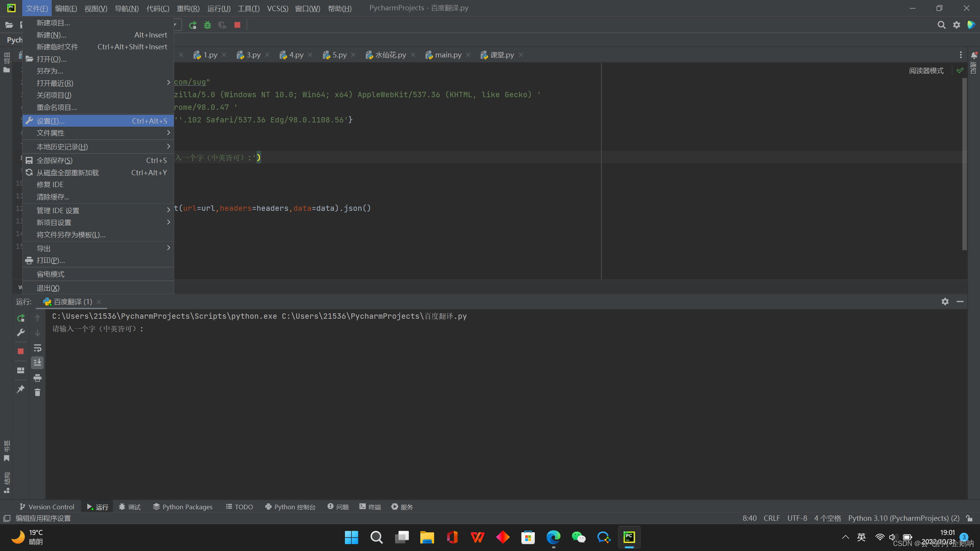Switch to the main.py editor tab
Viewport: 980px width, 551px height.
448,55
